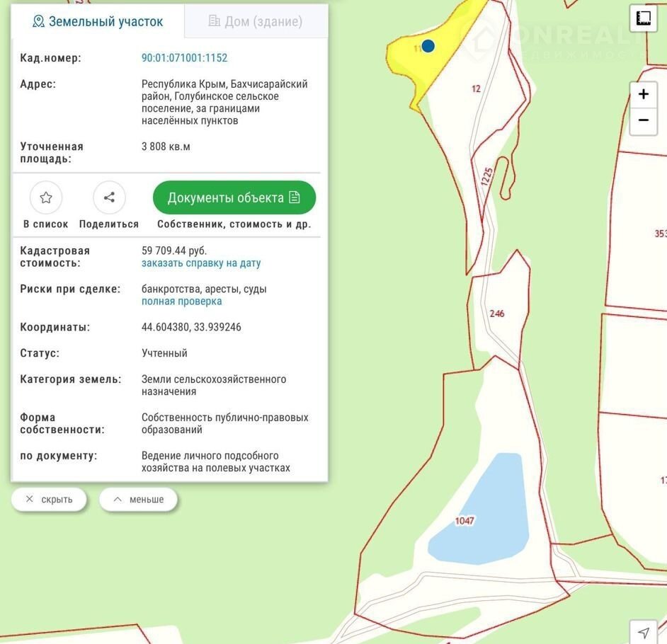Follow the 'полная проверка' link

[x=181, y=301]
